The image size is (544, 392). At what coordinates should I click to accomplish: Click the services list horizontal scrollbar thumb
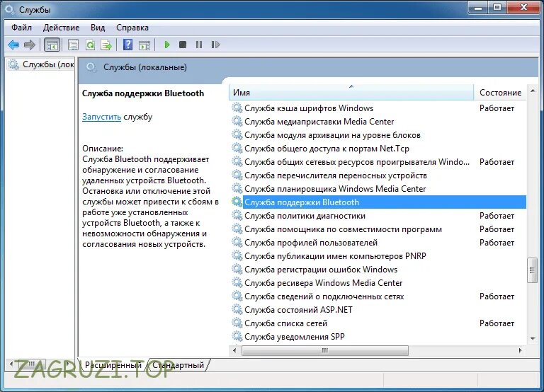click(x=324, y=350)
